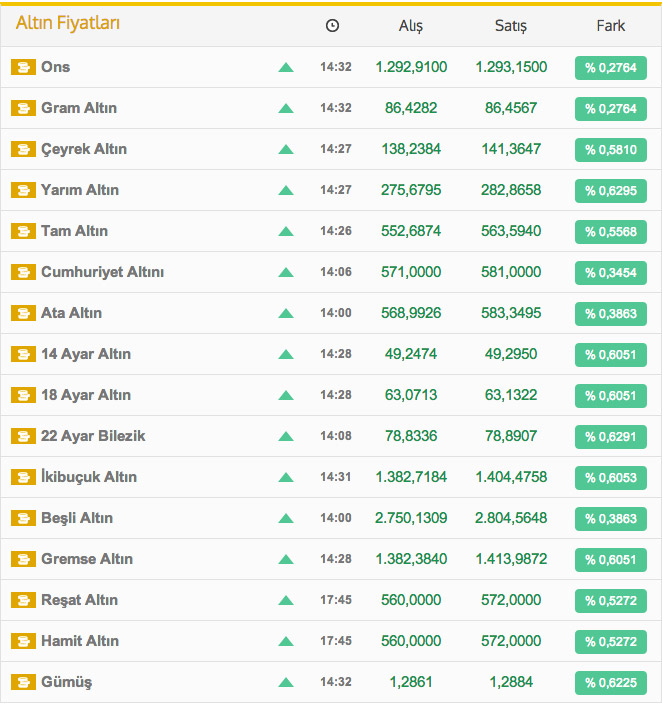Click the gold icon beside Hamit Altın

(x=23, y=641)
